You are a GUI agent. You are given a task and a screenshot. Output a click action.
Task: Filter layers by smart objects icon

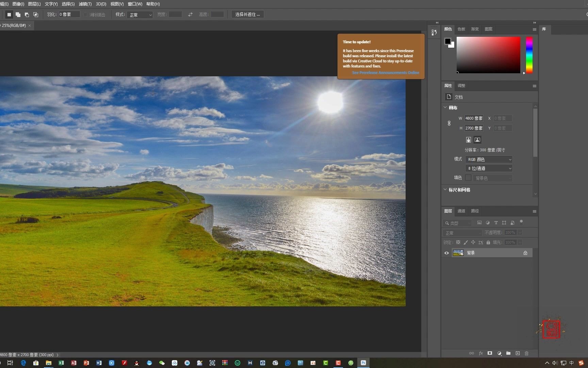click(512, 223)
